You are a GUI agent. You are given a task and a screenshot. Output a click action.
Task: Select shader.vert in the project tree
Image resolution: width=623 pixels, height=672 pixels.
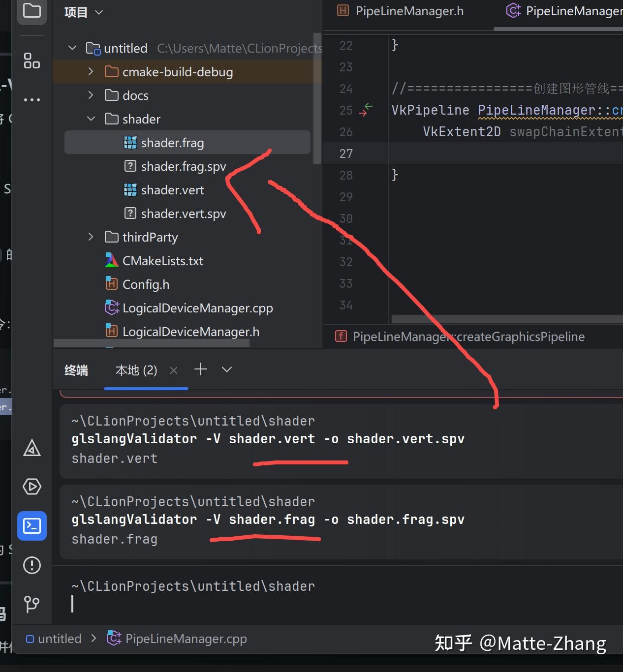click(x=172, y=189)
